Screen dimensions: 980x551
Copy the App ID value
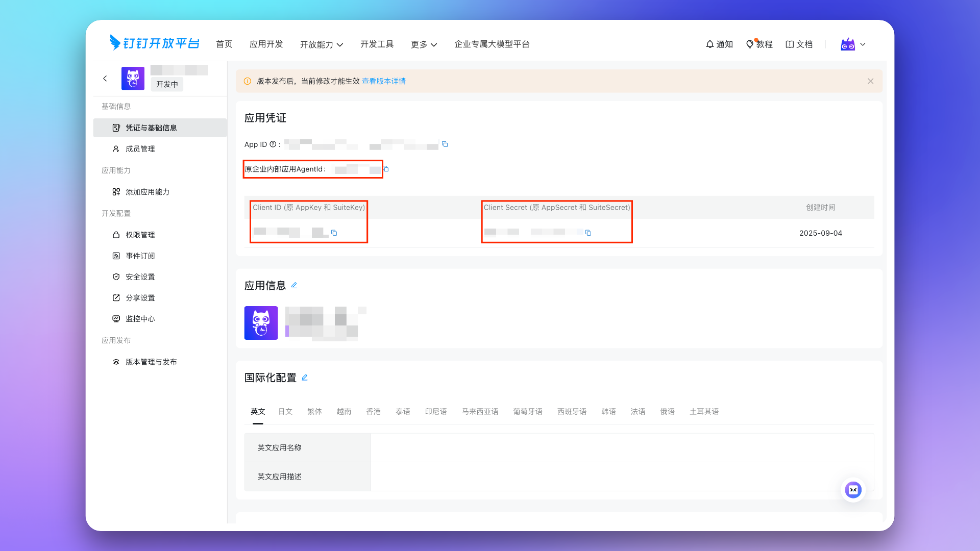(x=445, y=144)
